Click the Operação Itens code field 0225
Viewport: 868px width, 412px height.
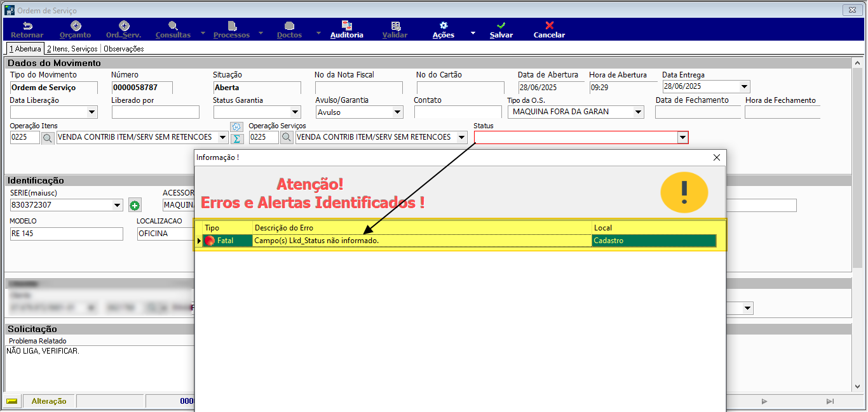25,137
